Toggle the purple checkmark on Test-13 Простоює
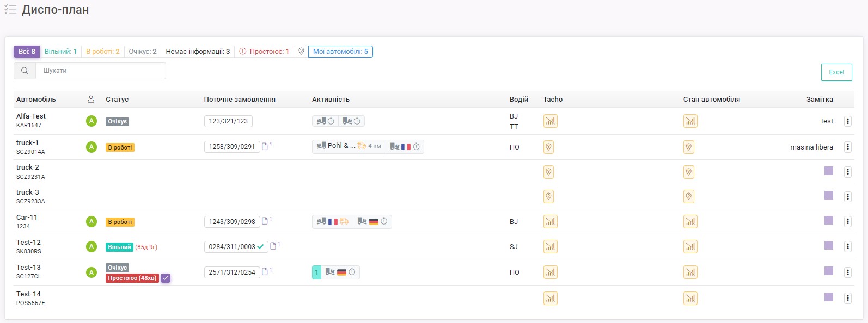The image size is (868, 323). (x=166, y=278)
